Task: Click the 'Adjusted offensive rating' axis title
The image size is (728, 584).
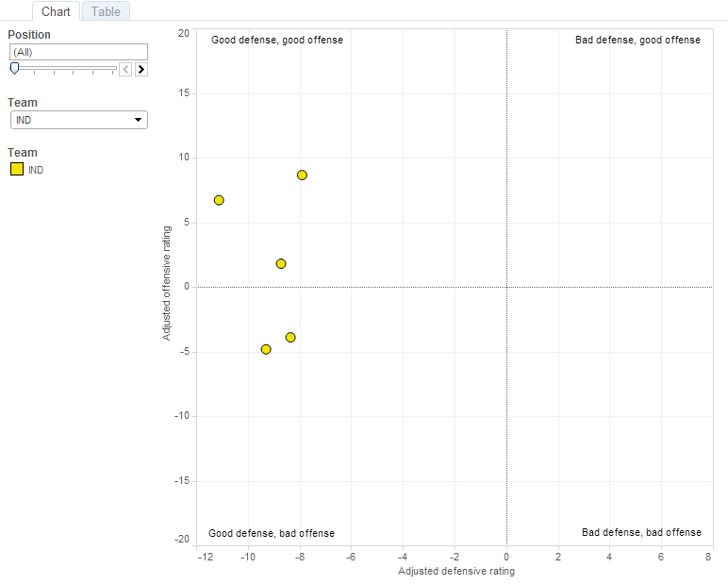Action: (x=167, y=282)
